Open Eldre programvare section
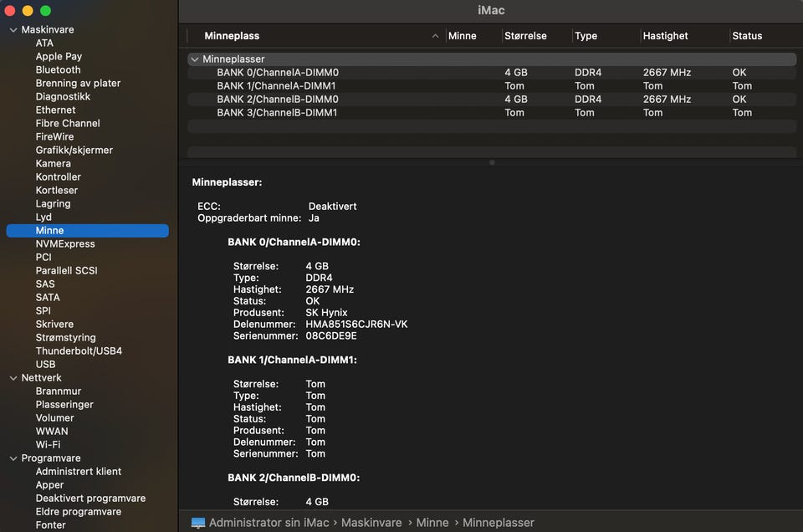Image resolution: width=803 pixels, height=532 pixels. [x=79, y=512]
